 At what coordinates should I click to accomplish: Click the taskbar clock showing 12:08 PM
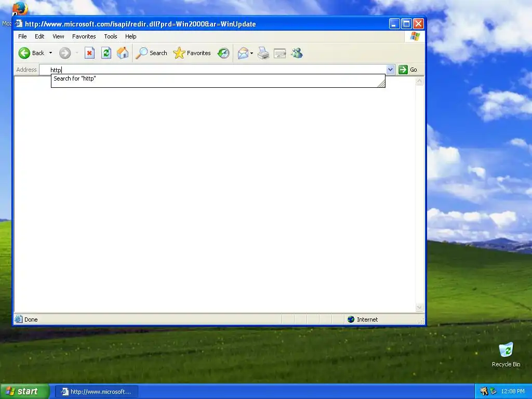[x=513, y=392]
